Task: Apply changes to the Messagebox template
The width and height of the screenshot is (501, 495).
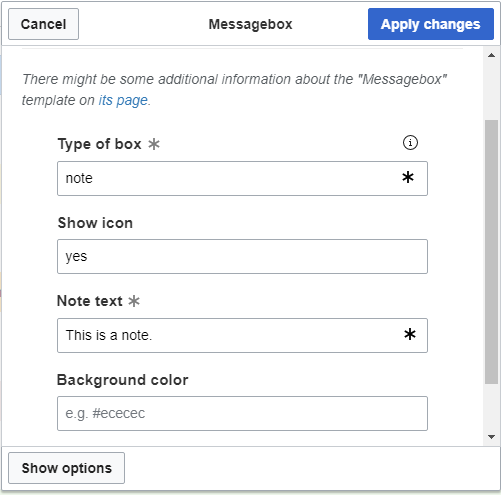Action: [x=431, y=24]
